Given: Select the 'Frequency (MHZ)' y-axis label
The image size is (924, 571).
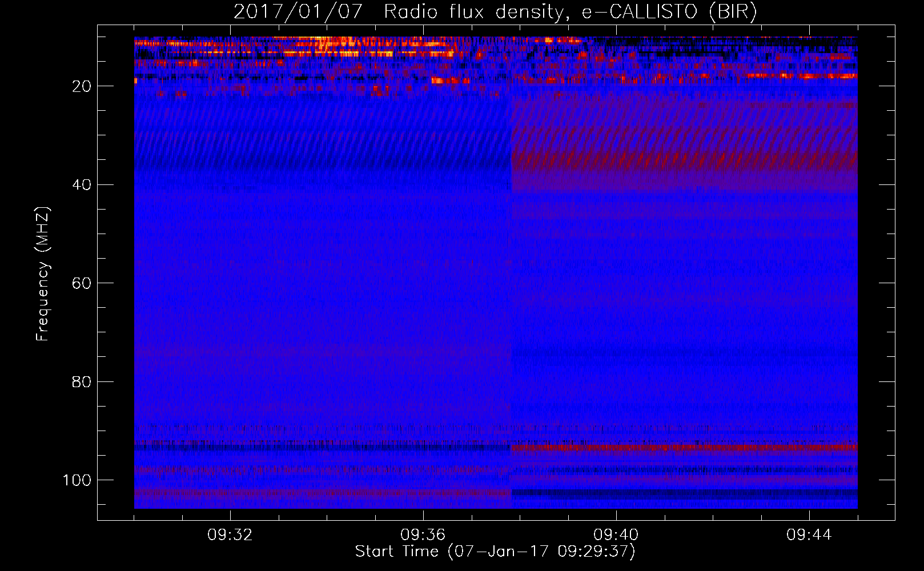Looking at the screenshot, I should [x=43, y=274].
